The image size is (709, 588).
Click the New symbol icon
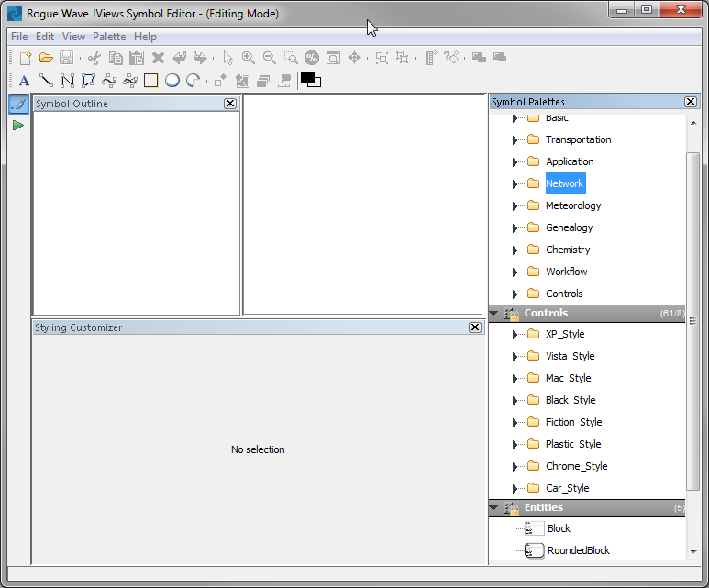pos(26,58)
